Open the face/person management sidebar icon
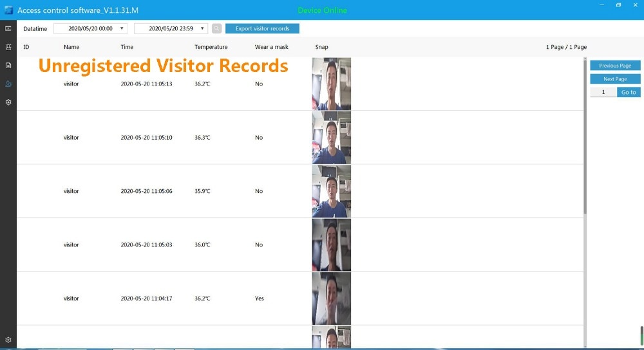The image size is (644, 350). click(8, 47)
